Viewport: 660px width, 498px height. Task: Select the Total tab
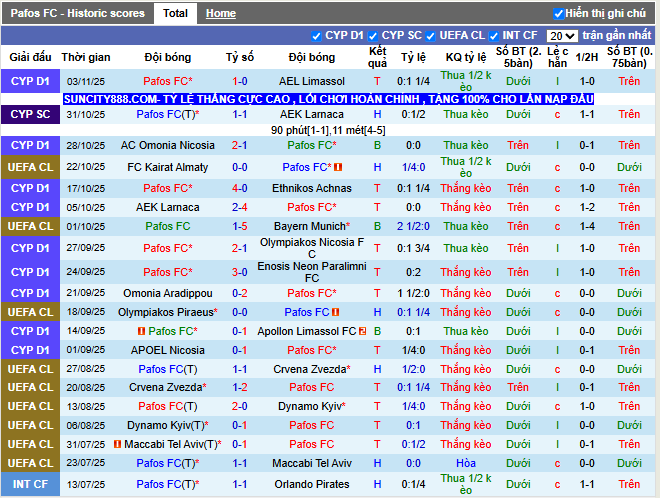(176, 13)
